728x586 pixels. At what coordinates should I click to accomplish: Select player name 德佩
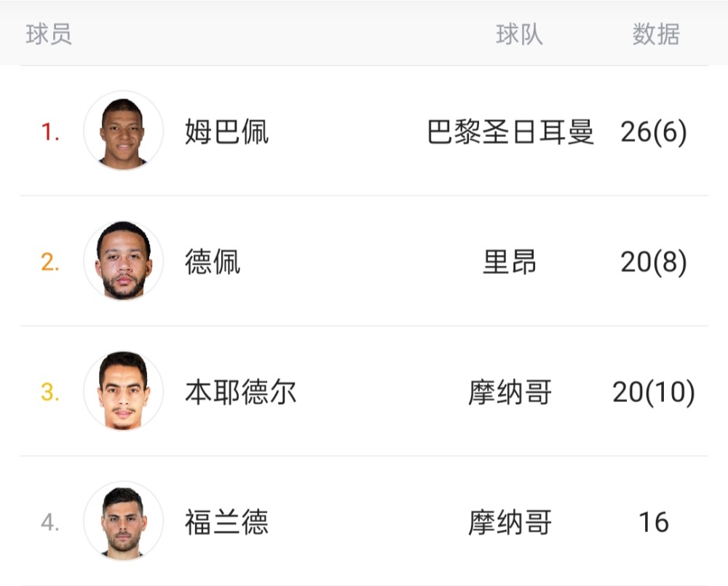(x=213, y=261)
